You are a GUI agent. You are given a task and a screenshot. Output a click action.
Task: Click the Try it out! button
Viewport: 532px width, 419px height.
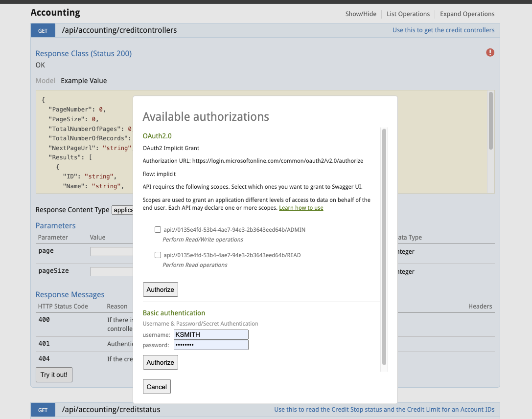[x=54, y=375]
